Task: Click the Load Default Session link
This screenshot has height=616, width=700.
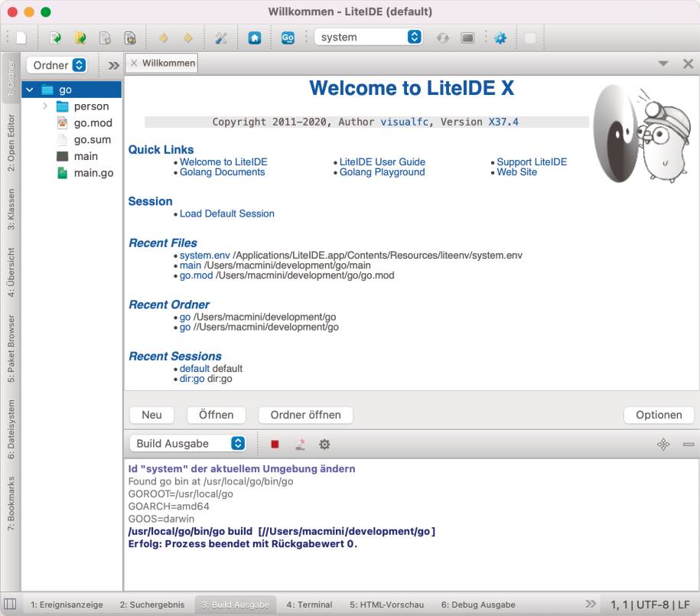Action: (x=226, y=213)
